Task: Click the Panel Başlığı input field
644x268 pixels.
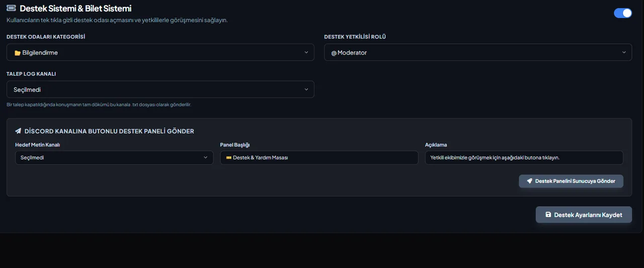Action: pos(319,158)
